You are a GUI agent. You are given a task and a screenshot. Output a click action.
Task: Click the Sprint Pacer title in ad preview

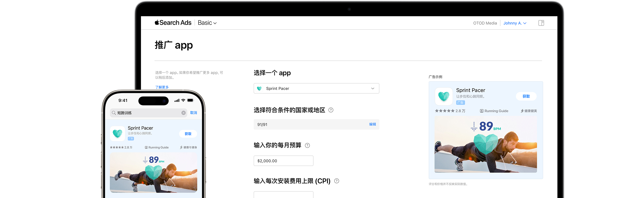pyautogui.click(x=470, y=90)
